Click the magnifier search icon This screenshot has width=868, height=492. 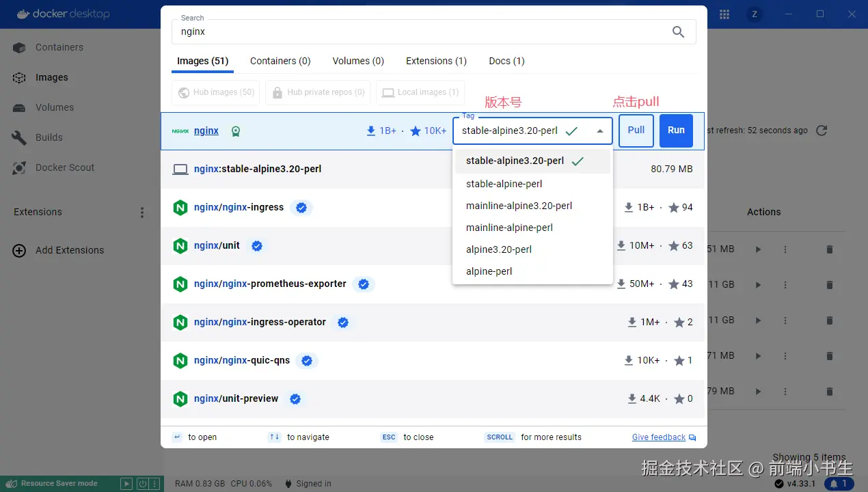[x=678, y=31]
